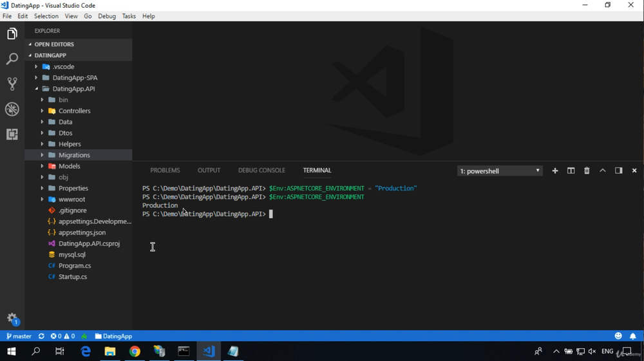This screenshot has width=644, height=361.
Task: Open the View menu
Action: (71, 16)
